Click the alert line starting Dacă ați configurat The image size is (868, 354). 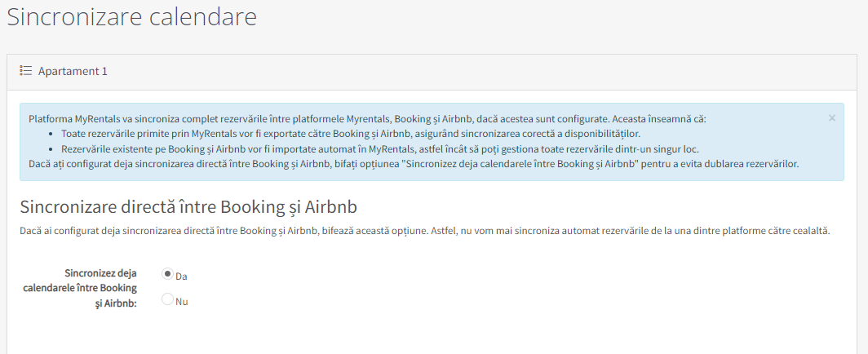click(414, 164)
